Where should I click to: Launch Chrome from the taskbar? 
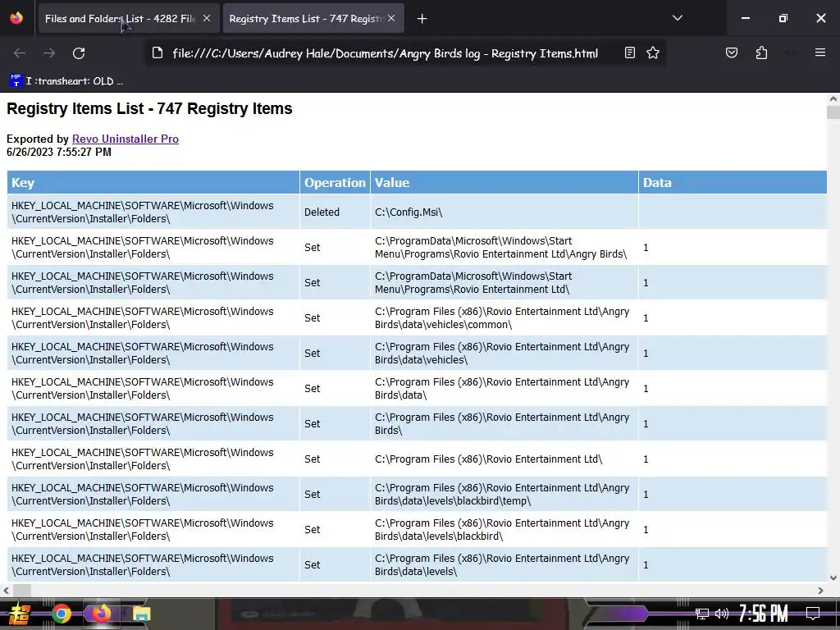click(62, 614)
